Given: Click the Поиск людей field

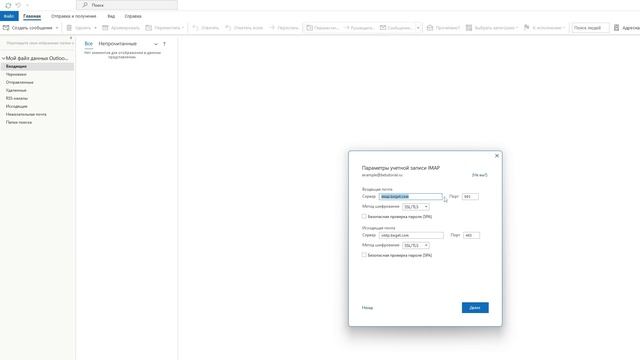Looking at the screenshot, I should pyautogui.click(x=590, y=28).
